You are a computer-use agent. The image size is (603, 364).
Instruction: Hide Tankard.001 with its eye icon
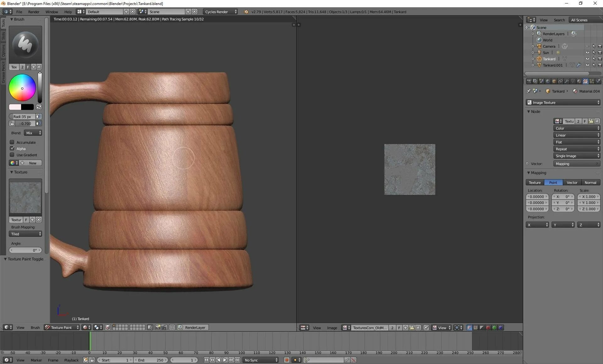(587, 65)
